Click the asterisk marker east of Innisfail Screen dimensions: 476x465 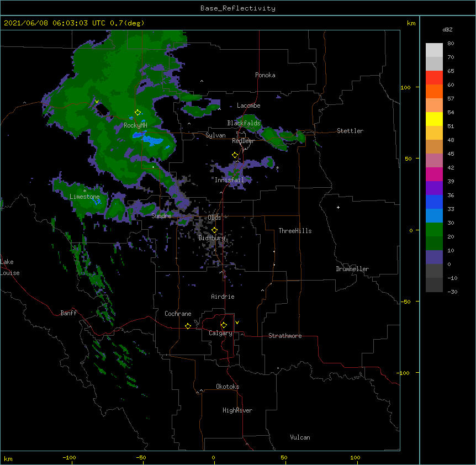[277, 168]
